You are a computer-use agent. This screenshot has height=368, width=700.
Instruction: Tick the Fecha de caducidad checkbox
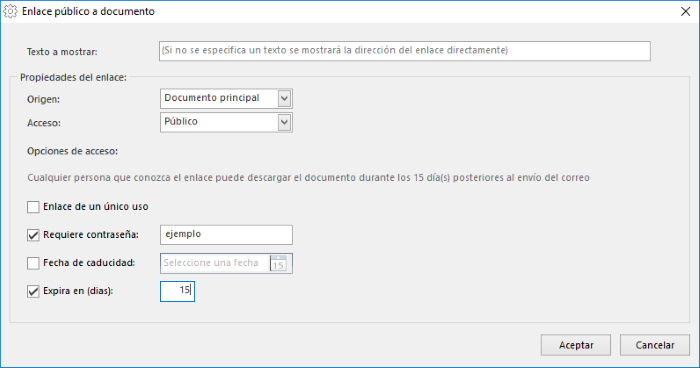pos(33,263)
